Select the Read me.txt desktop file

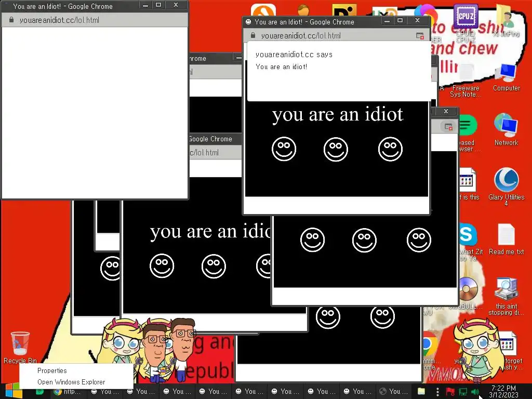tap(506, 239)
